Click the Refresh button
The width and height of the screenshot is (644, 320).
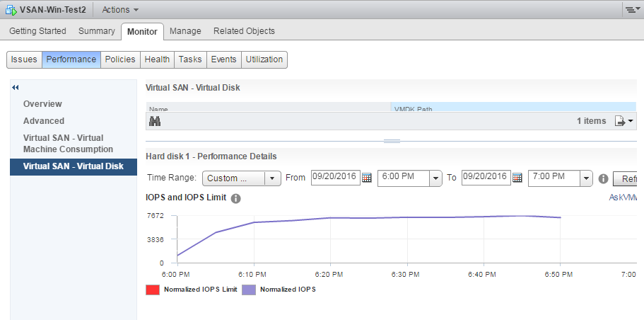[628, 178]
